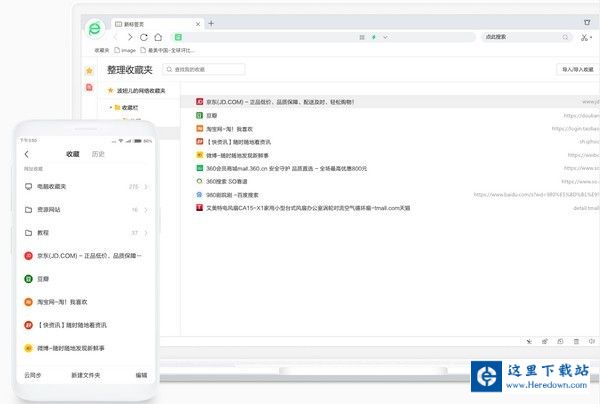Select the 收藏 tab on phone
The image size is (600, 404).
coord(72,154)
